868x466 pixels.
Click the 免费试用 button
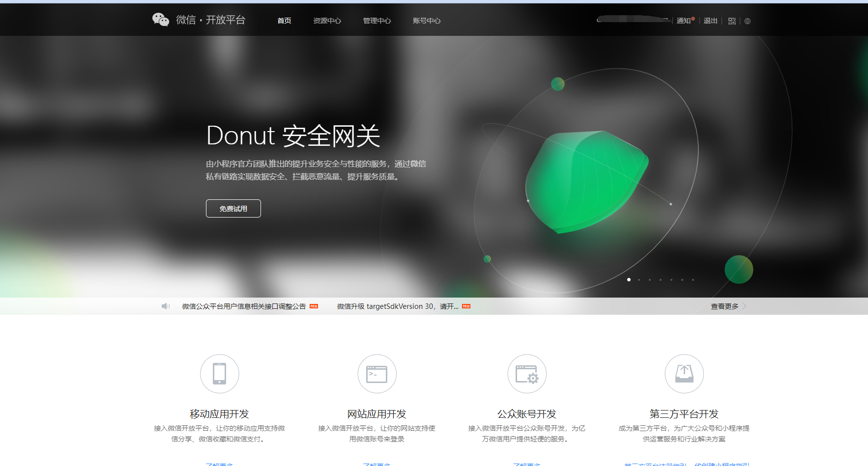(x=233, y=209)
